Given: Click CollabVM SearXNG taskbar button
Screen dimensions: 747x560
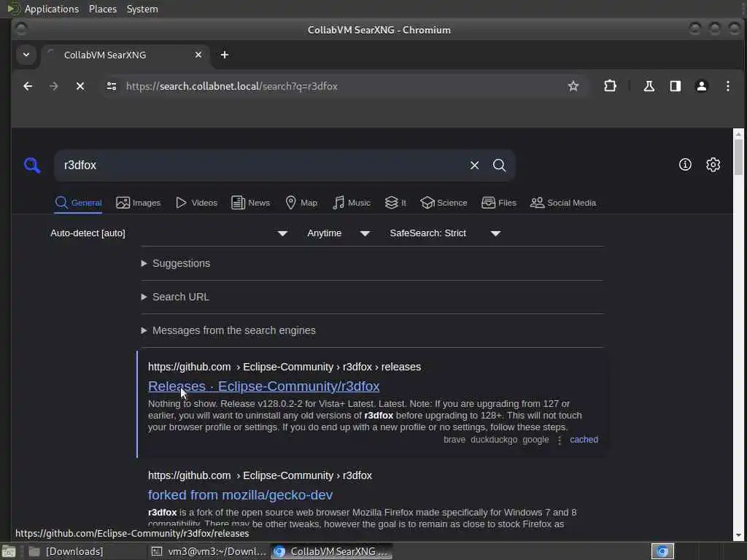Looking at the screenshot, I should [x=332, y=551].
